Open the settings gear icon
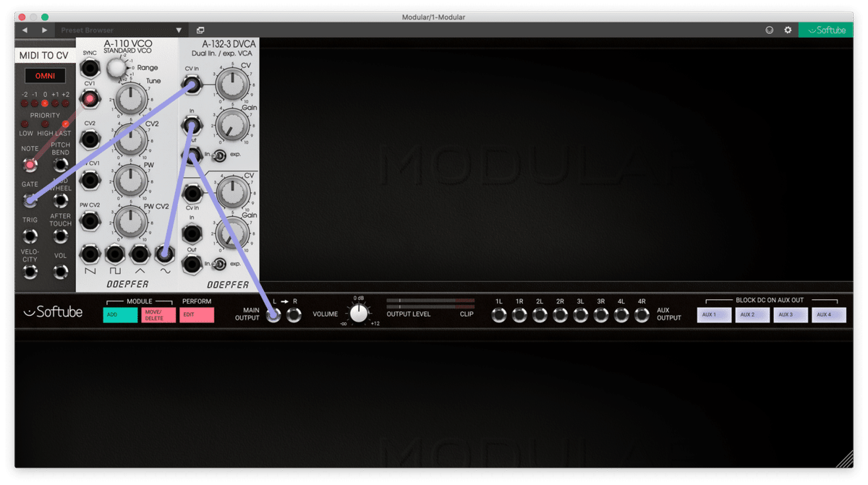 [788, 30]
